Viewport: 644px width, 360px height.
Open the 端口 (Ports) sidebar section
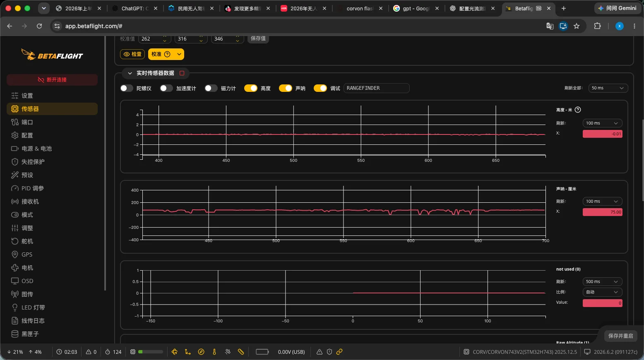coord(52,122)
